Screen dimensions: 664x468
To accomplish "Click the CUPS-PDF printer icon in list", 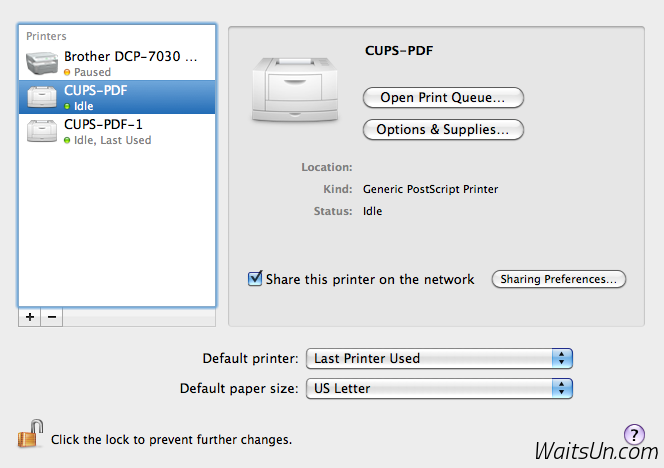I will 42,97.
